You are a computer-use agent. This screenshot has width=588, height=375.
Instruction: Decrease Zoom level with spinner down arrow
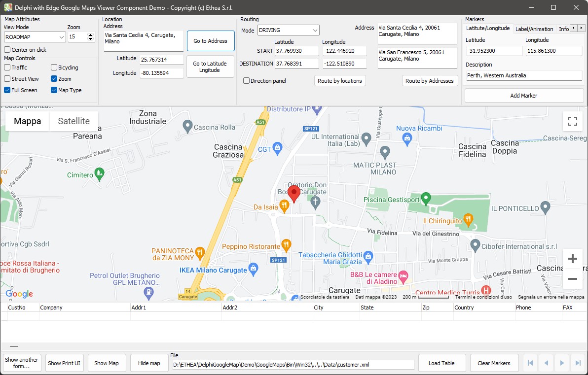point(90,39)
